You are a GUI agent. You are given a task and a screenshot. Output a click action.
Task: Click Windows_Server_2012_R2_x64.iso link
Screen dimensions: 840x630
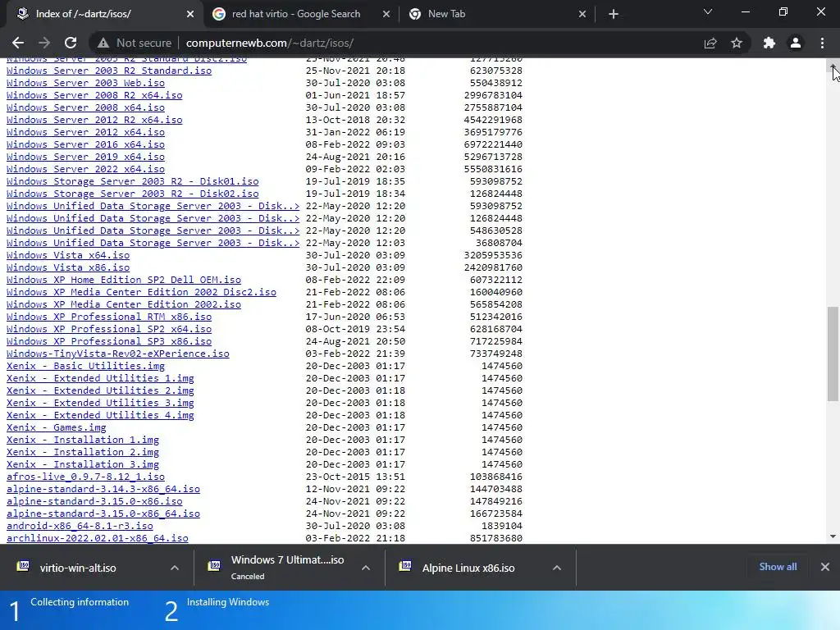(94, 120)
